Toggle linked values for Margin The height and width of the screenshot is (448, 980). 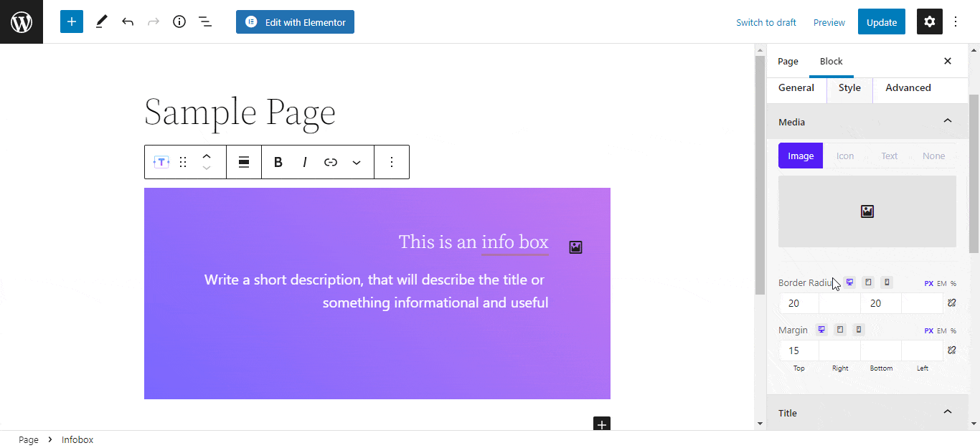click(x=951, y=351)
